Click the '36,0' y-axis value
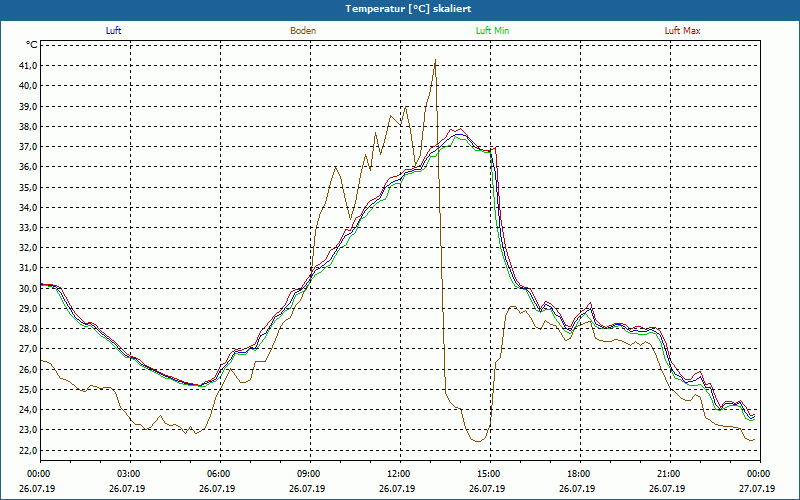Viewport: 800px width, 500px height. coord(29,167)
